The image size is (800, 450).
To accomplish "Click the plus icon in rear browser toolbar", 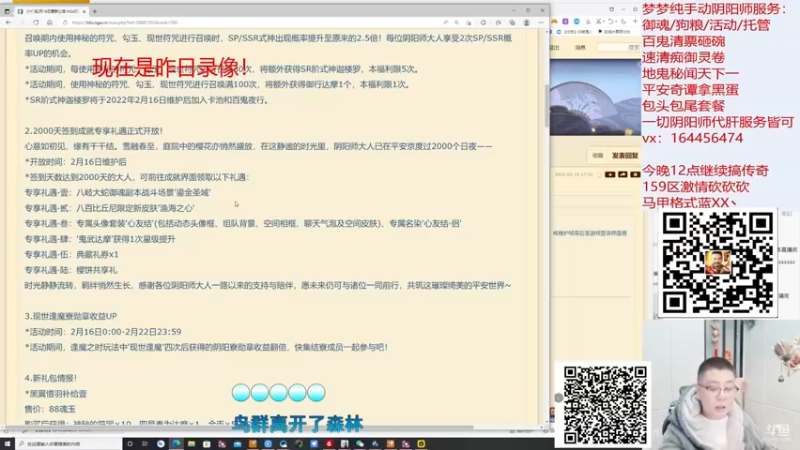I will point(635,21).
